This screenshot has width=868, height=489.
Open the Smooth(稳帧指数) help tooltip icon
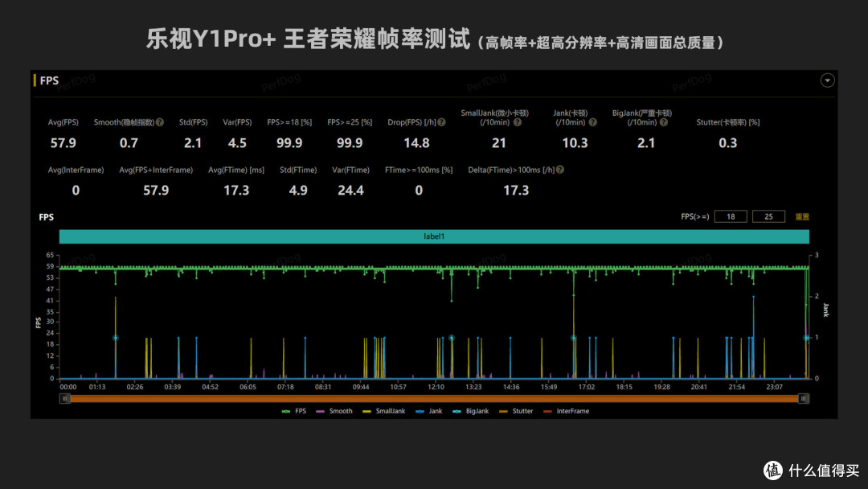point(158,122)
